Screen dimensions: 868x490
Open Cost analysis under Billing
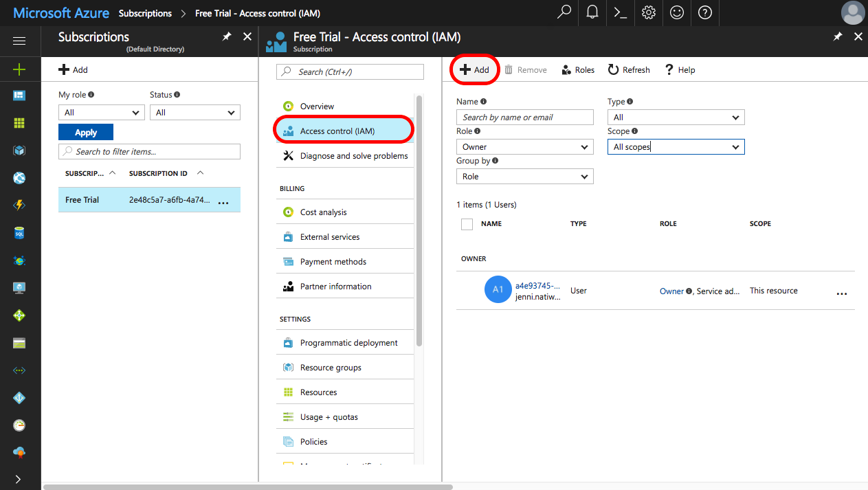pos(345,212)
